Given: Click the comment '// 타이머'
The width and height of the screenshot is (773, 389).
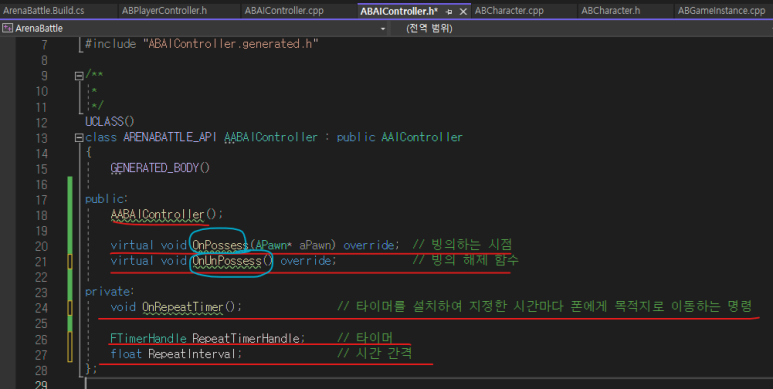Looking at the screenshot, I should pos(365,338).
